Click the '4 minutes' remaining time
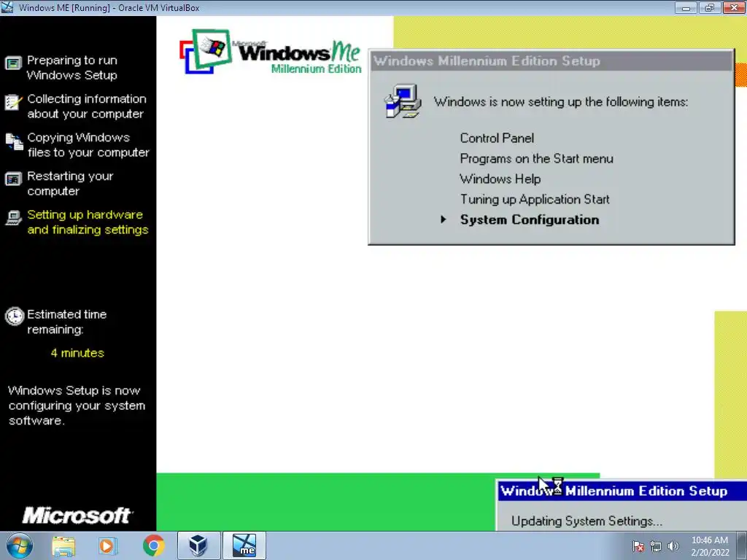The image size is (747, 560). [77, 353]
